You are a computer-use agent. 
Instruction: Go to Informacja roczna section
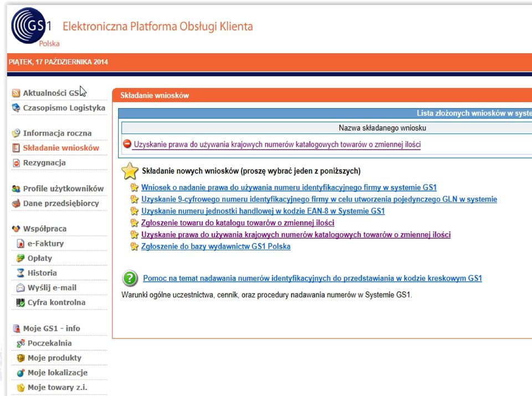coord(57,133)
